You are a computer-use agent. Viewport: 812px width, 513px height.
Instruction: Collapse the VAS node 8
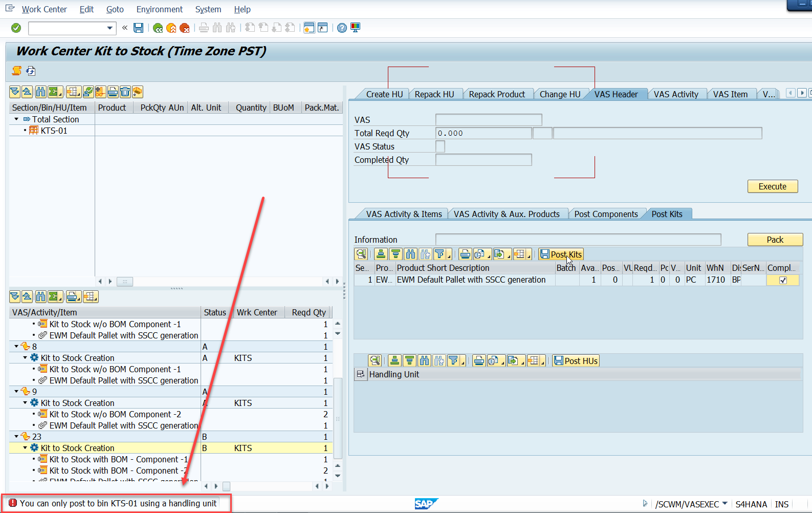pos(16,347)
